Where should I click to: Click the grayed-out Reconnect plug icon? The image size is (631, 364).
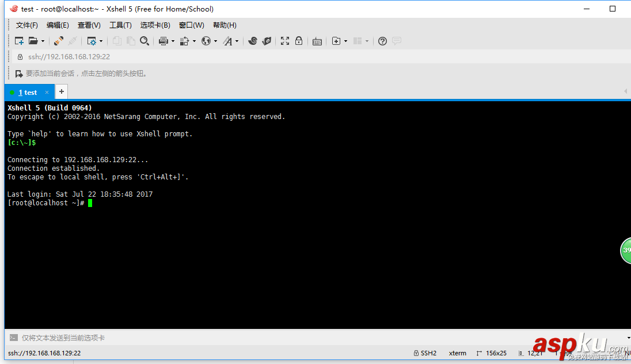[x=73, y=41]
